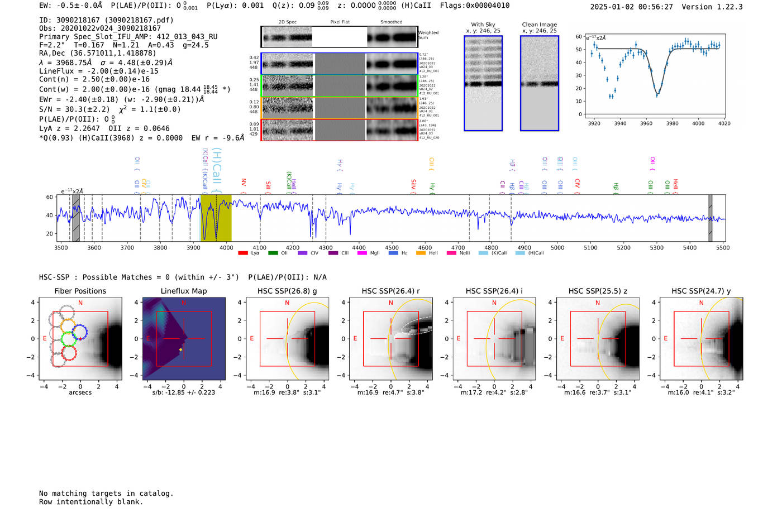Screen dimensions: 782x532
Task: Click the blue Hε legend swatch
Action: (393, 253)
